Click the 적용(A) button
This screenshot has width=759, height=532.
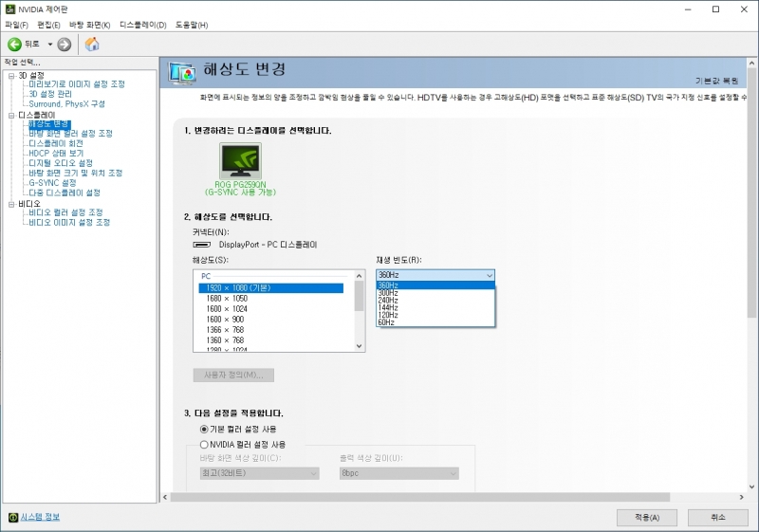click(647, 518)
